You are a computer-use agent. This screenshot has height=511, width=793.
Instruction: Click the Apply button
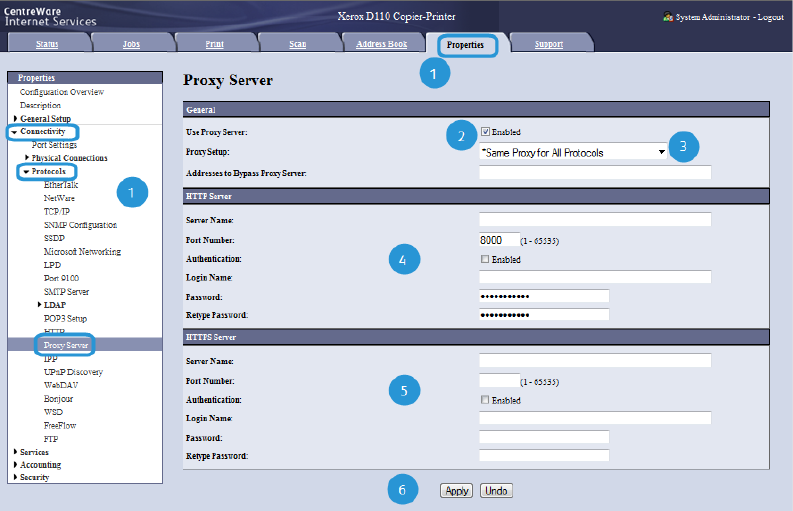pos(457,491)
